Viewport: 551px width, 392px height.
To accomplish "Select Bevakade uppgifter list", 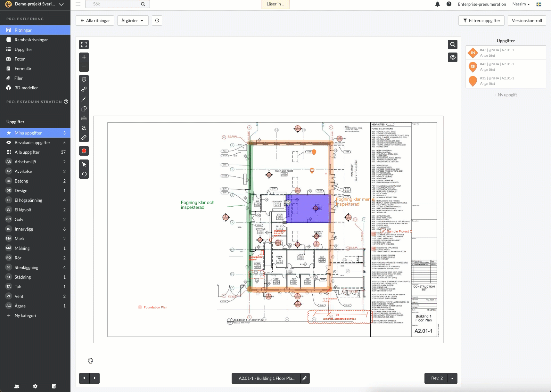I will [35, 143].
